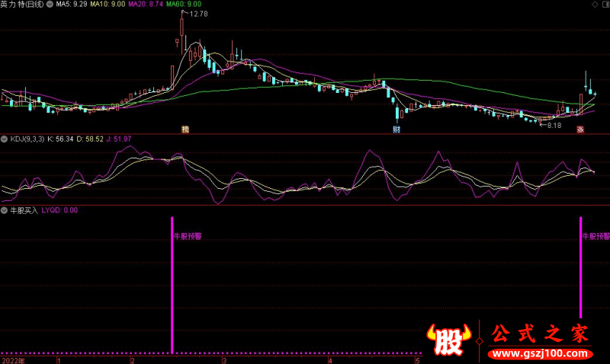The image size is (610, 364).
Task: Click the MA5 moving average label
Action: pos(73,5)
